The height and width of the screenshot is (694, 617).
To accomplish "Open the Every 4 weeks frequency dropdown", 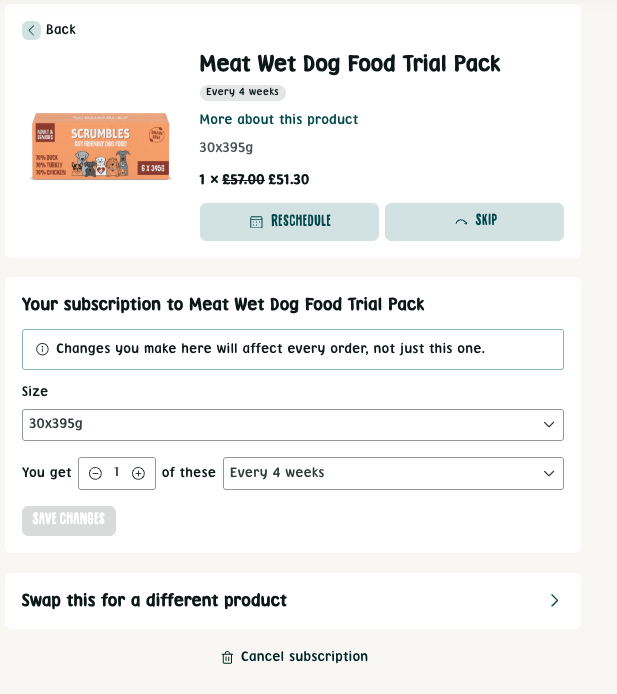I will coord(393,474).
